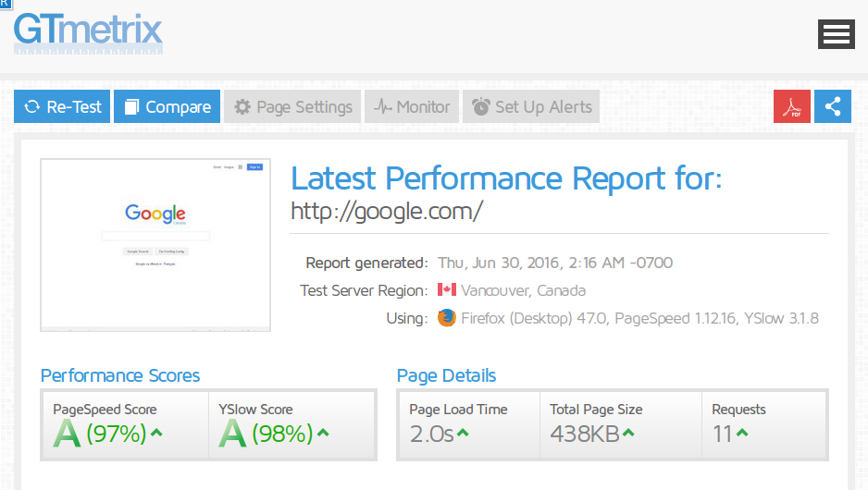The width and height of the screenshot is (868, 490).
Task: Click the 438KB total page size value
Action: 585,435
